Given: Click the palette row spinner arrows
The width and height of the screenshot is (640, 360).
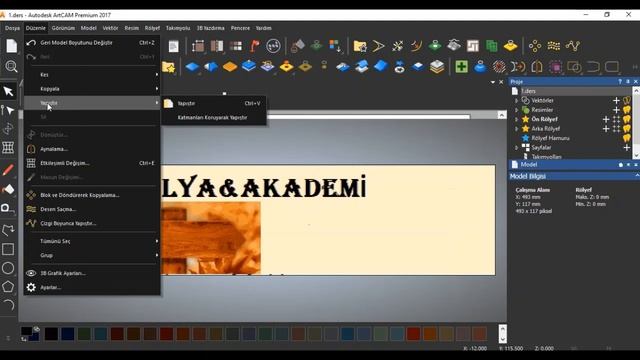Looking at the screenshot, I should coord(502,334).
